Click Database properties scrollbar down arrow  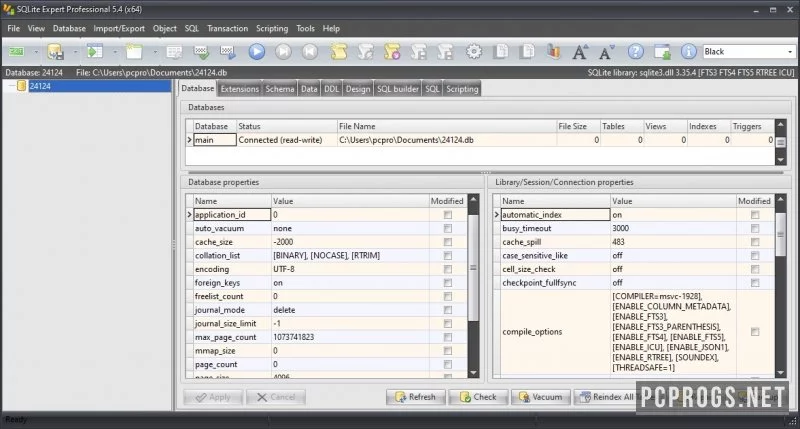(473, 373)
